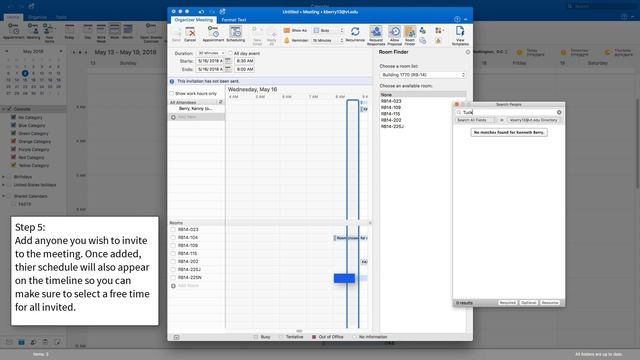Select Month view icon in Calendar window
The image size is (640, 360).
coord(128,29)
